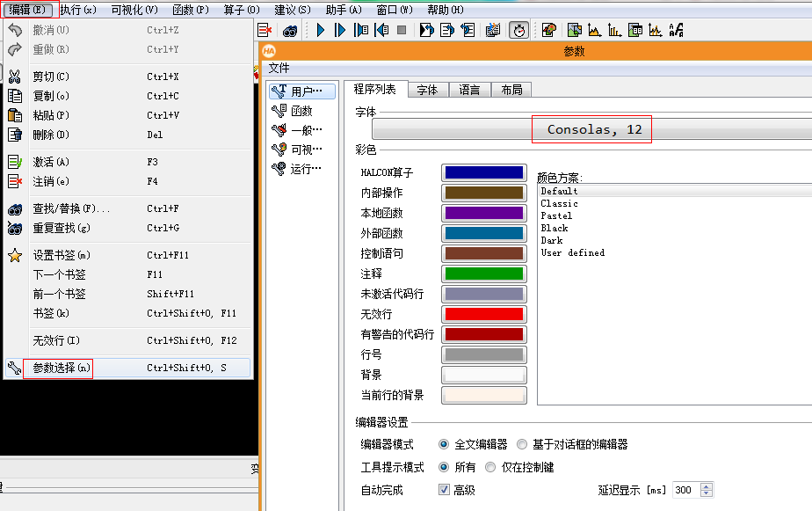The height and width of the screenshot is (511, 812).
Task: Open the gray histogram toolbar icon
Action: tap(594, 31)
